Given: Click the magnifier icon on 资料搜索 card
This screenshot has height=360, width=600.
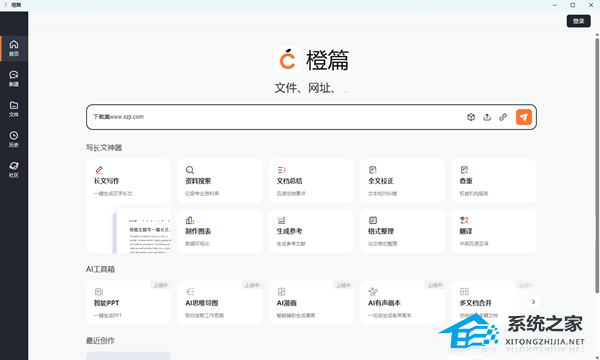Looking at the screenshot, I should click(x=190, y=170).
